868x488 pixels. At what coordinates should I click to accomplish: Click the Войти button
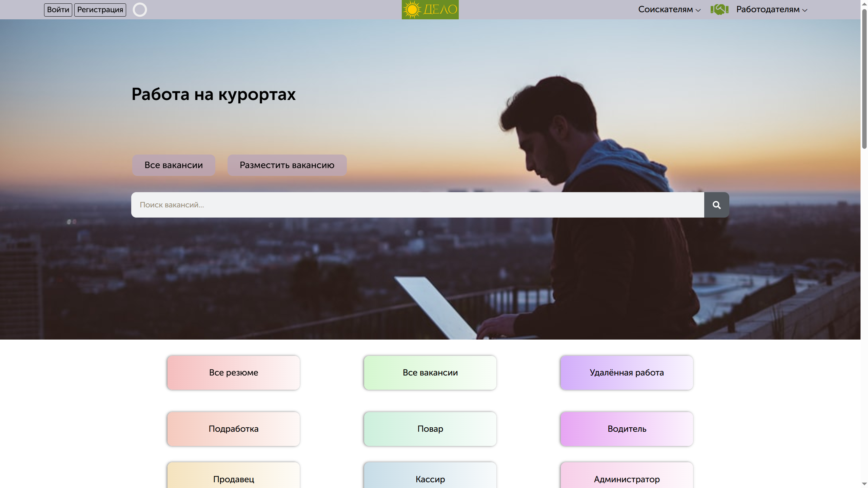tap(58, 9)
